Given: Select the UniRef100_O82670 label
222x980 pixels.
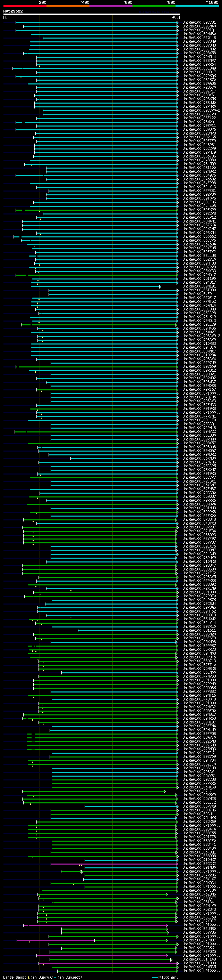Looking at the screenshot, I should point(199,80).
